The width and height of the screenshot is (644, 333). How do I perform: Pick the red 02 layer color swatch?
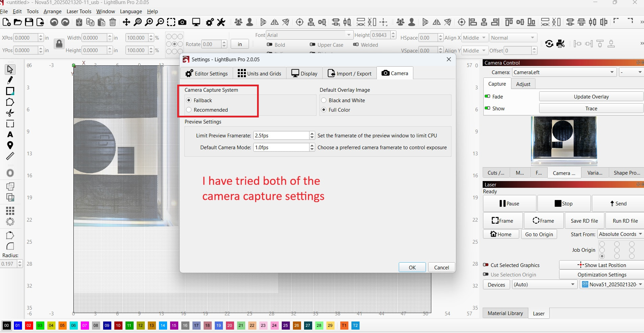[29, 326]
